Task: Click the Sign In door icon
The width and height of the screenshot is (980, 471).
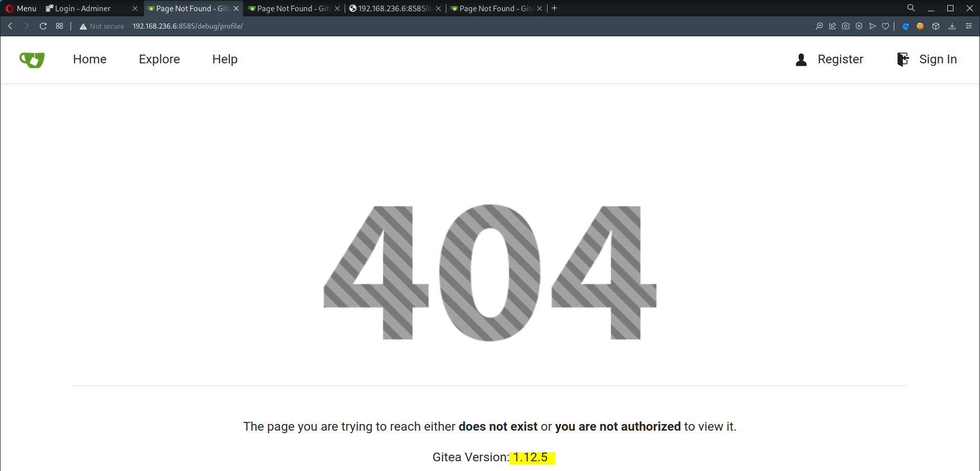Action: (903, 59)
